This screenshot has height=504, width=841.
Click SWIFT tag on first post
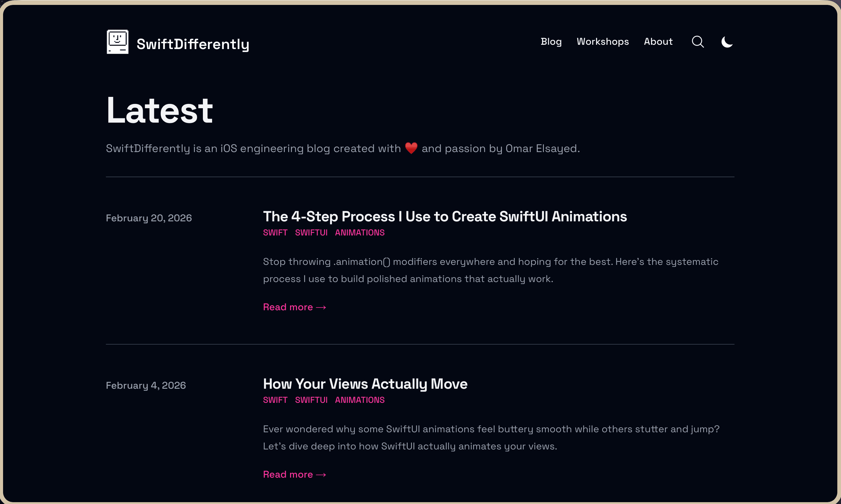coord(275,233)
